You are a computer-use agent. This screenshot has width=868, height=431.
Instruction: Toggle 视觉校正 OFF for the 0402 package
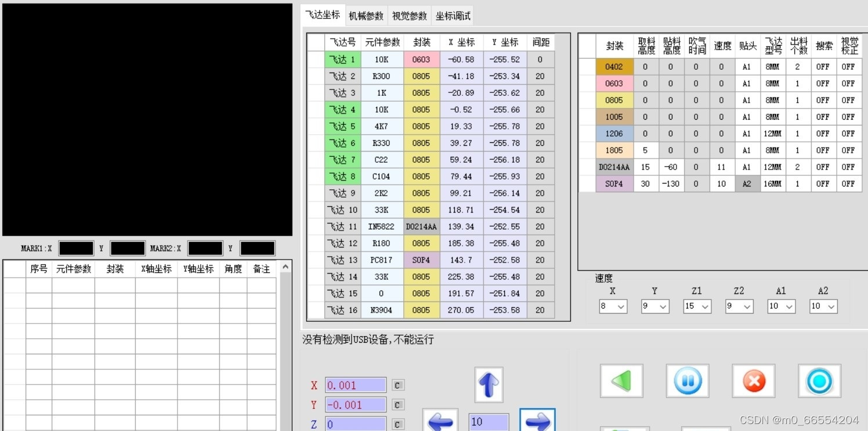pyautogui.click(x=849, y=67)
